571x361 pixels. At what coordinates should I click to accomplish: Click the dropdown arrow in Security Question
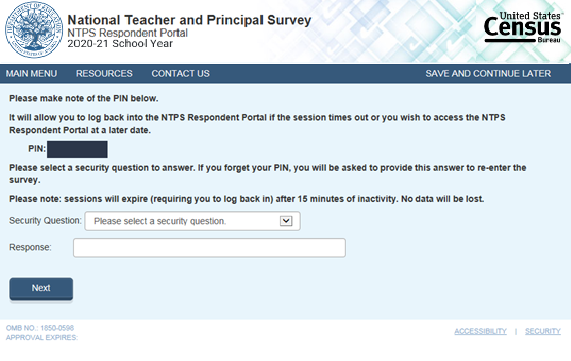coord(286,221)
